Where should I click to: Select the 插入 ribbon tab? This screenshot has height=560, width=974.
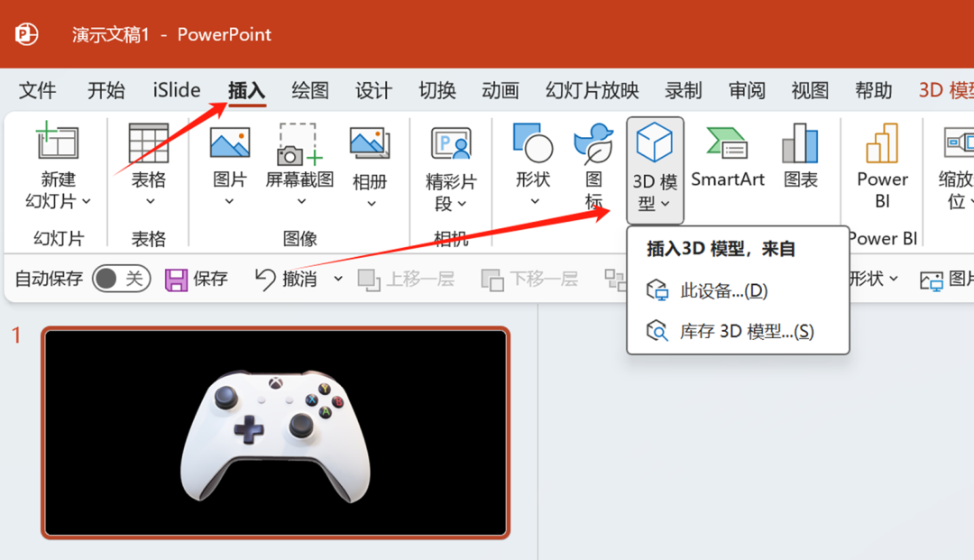coord(246,91)
